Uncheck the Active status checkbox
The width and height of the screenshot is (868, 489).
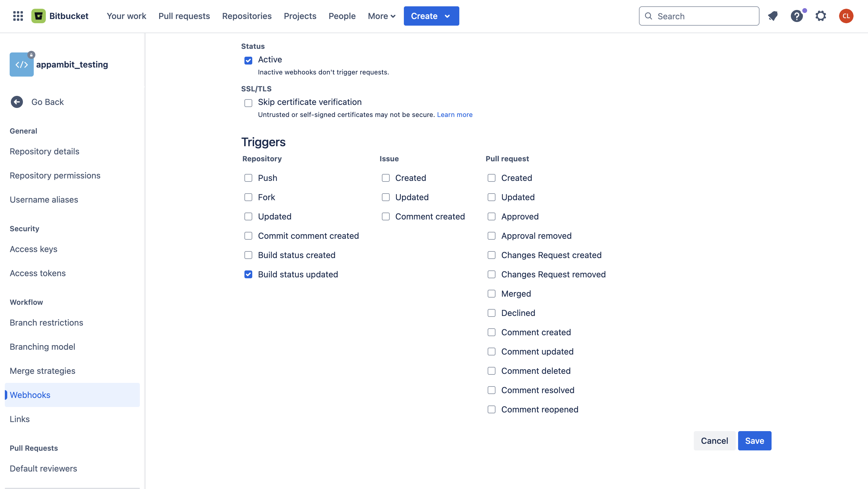(x=248, y=60)
